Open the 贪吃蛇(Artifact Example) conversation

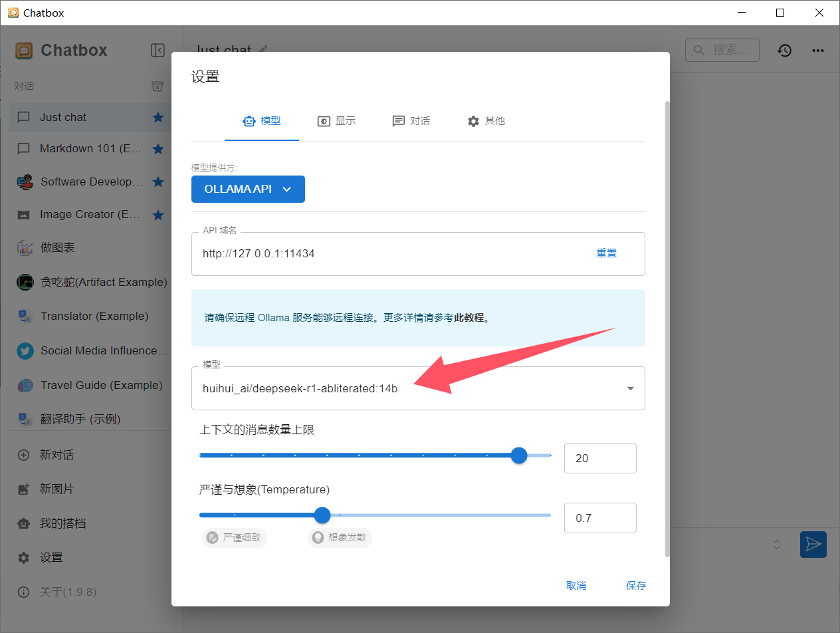point(92,282)
